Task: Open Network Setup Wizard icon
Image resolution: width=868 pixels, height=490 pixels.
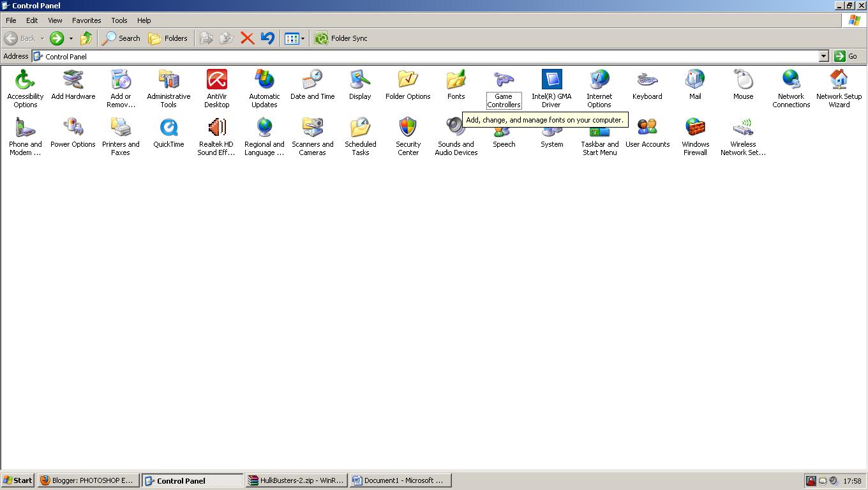Action: coord(839,80)
